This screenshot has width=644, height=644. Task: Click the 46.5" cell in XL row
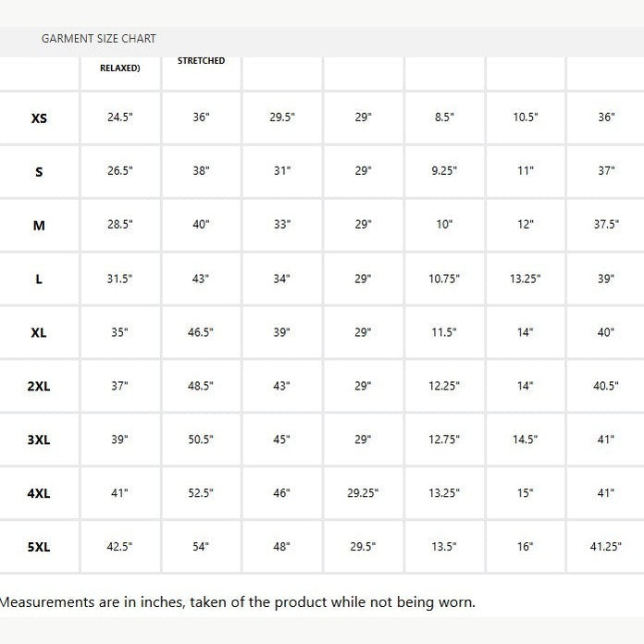pyautogui.click(x=201, y=332)
